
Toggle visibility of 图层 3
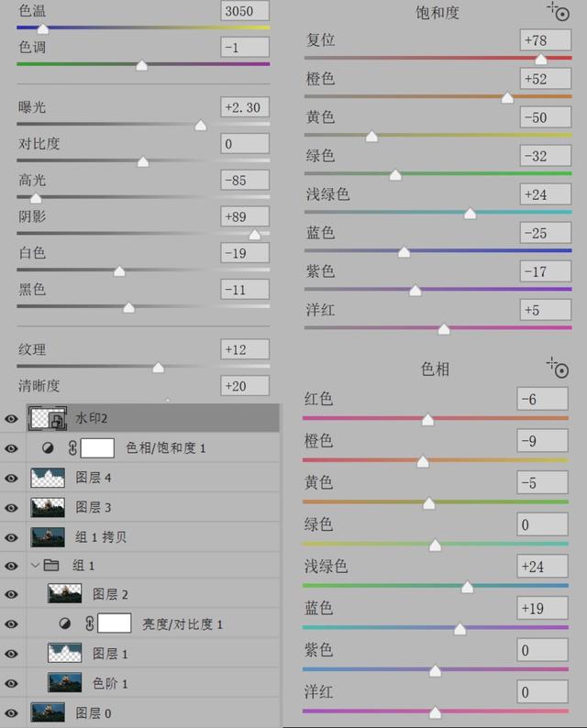point(11,508)
